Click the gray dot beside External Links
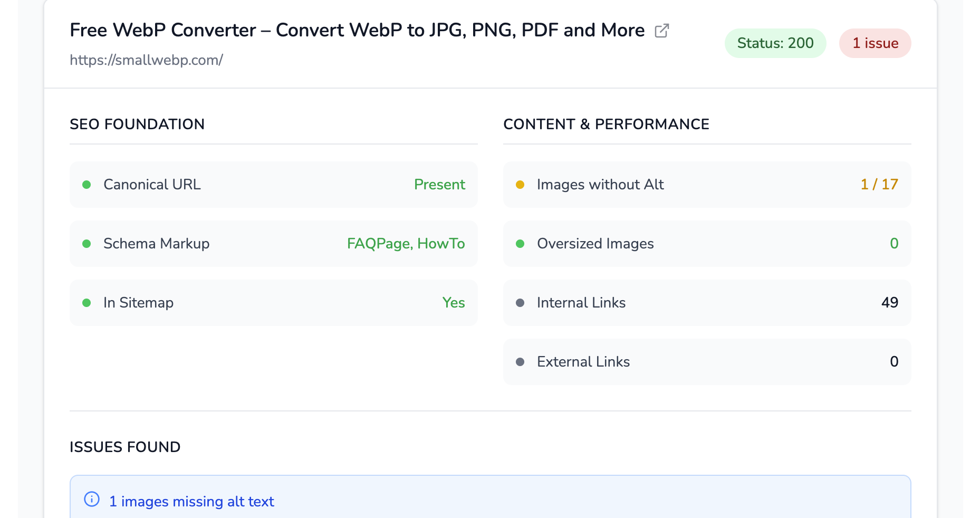The height and width of the screenshot is (518, 980). (x=521, y=362)
